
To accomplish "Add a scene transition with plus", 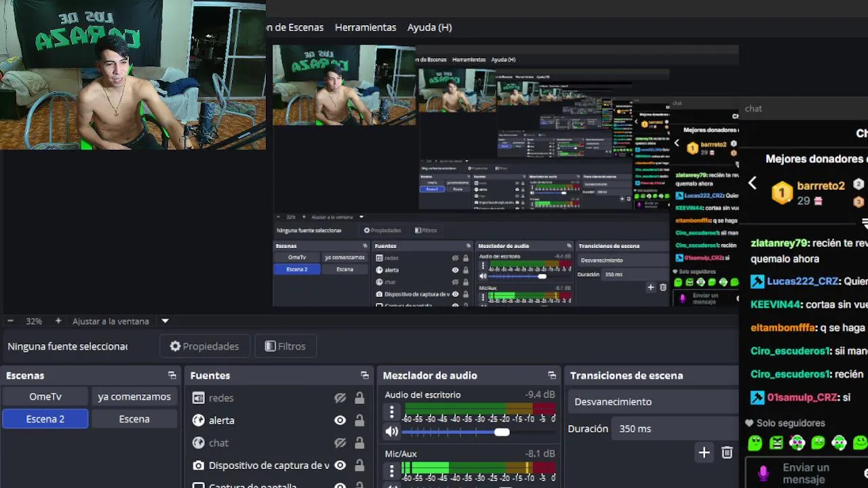I will point(704,452).
